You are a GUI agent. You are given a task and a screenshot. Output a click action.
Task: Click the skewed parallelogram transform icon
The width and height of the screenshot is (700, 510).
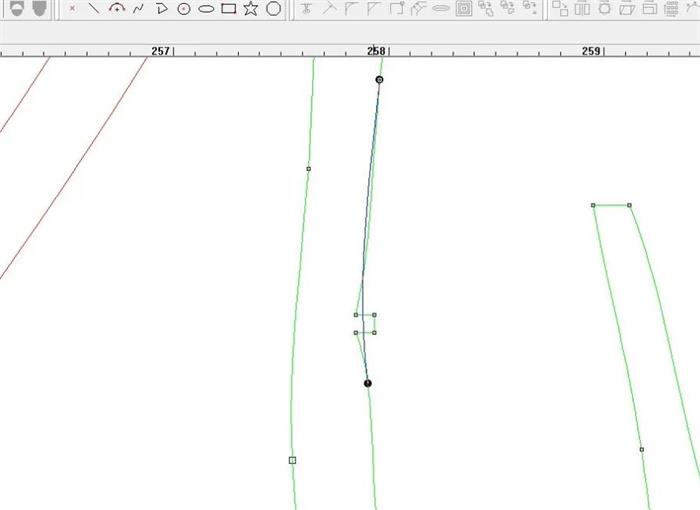(x=627, y=8)
